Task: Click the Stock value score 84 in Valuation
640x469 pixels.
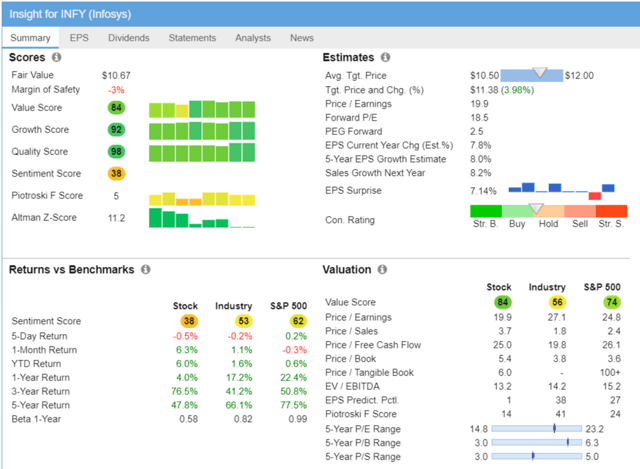Action: 503,302
